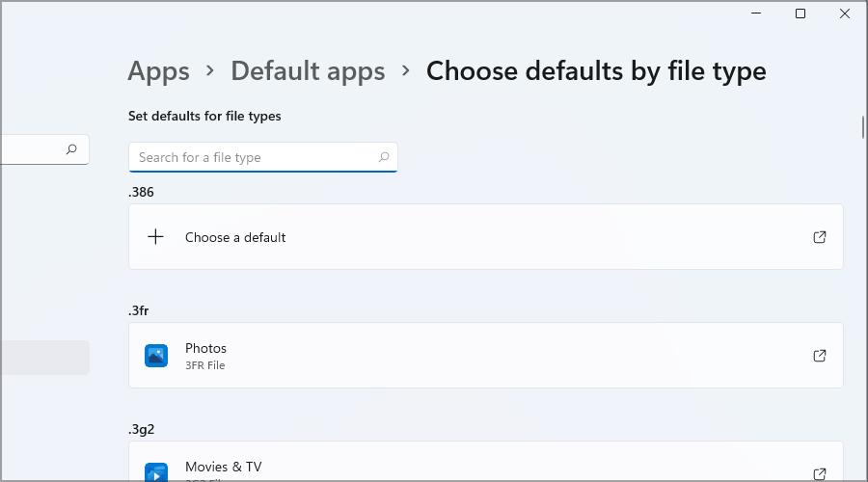Click the vertical scrollbar thumb
This screenshot has width=868, height=482.
coord(863,128)
